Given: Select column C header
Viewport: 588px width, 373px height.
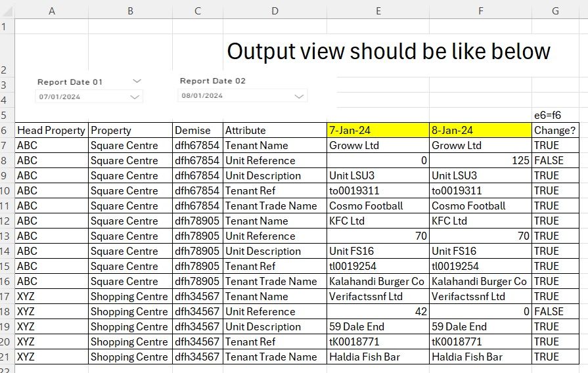Looking at the screenshot, I should (198, 11).
